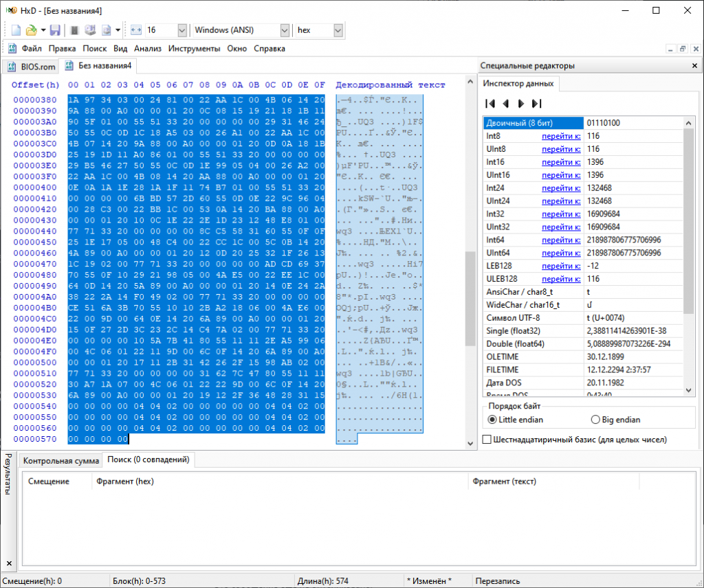This screenshot has height=588, width=704.
Task: Open disk icon in toolbar
Action: (x=90, y=30)
